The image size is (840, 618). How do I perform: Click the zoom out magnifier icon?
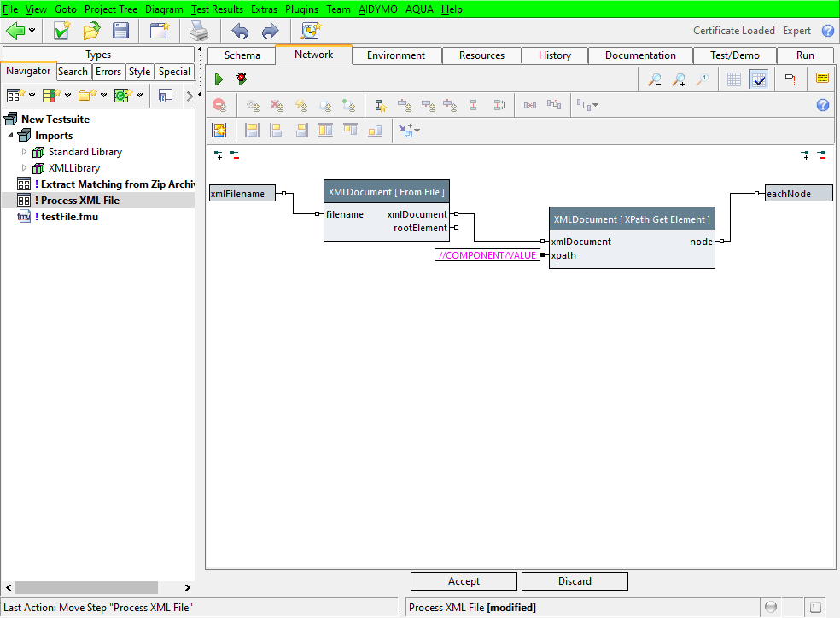pyautogui.click(x=655, y=79)
